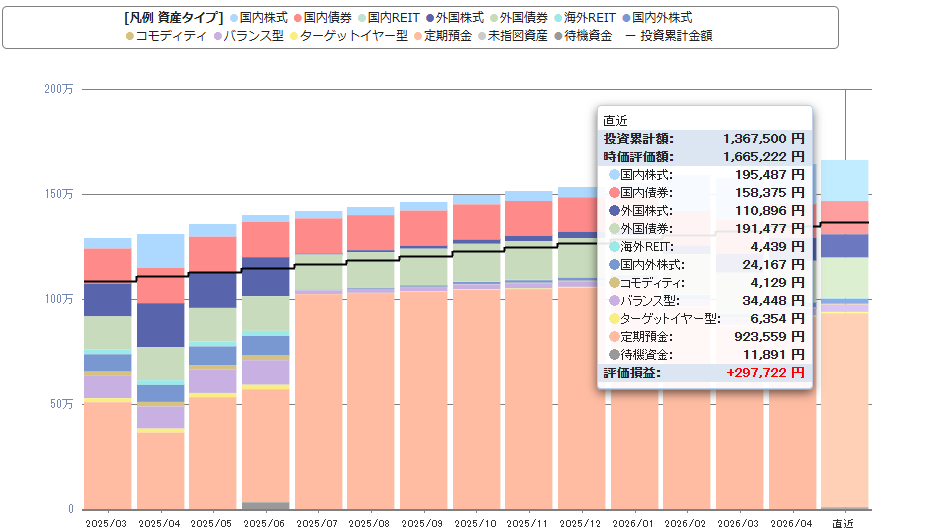Select the 2025/03 stacked bar
Viewport: 943px width, 529px height.
(108, 374)
